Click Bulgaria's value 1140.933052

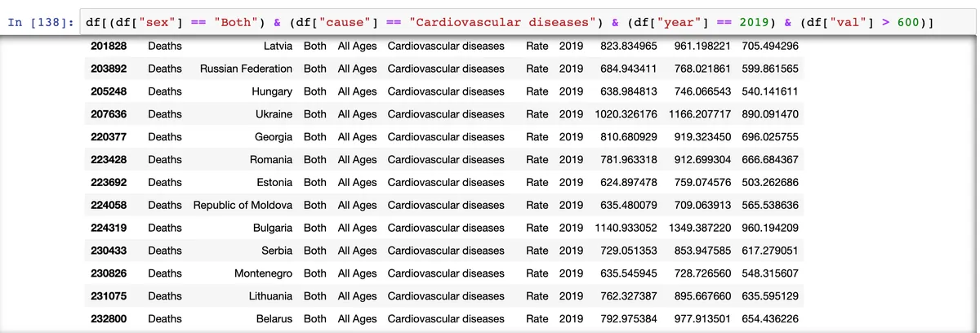pos(626,228)
